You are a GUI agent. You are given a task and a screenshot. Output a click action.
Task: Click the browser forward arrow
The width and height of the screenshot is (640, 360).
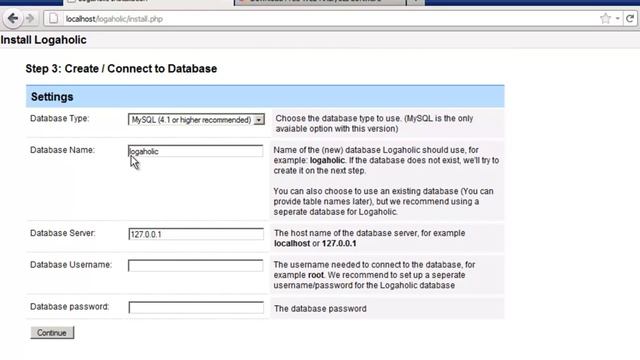point(30,18)
